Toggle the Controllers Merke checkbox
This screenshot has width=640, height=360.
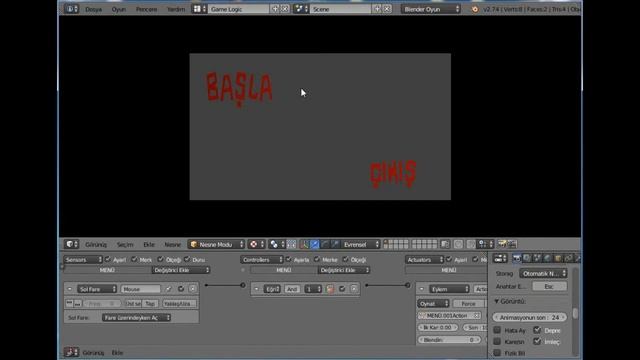pyautogui.click(x=317, y=259)
